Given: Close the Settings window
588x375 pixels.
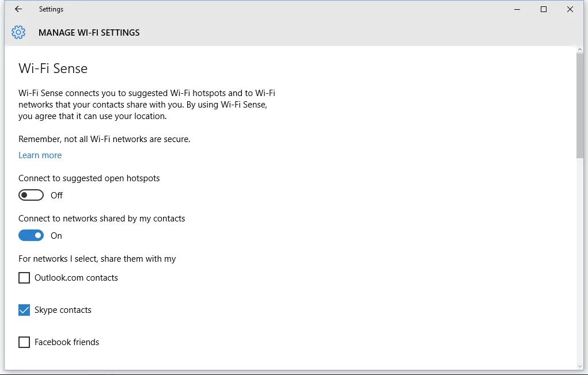Looking at the screenshot, I should point(570,9).
